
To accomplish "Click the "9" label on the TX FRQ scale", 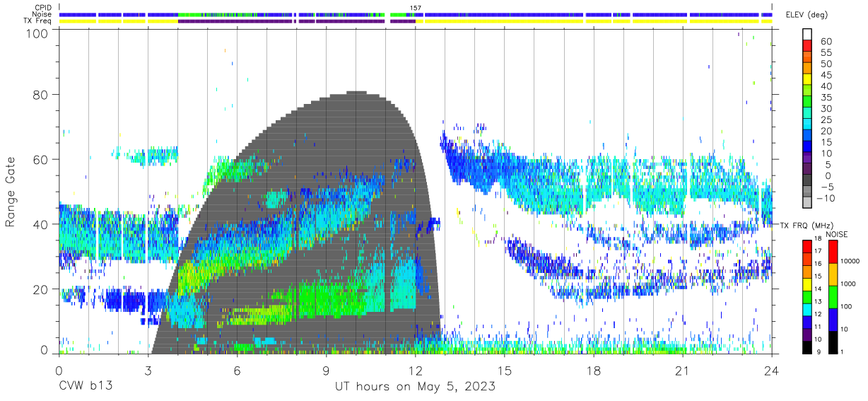I will (x=819, y=352).
